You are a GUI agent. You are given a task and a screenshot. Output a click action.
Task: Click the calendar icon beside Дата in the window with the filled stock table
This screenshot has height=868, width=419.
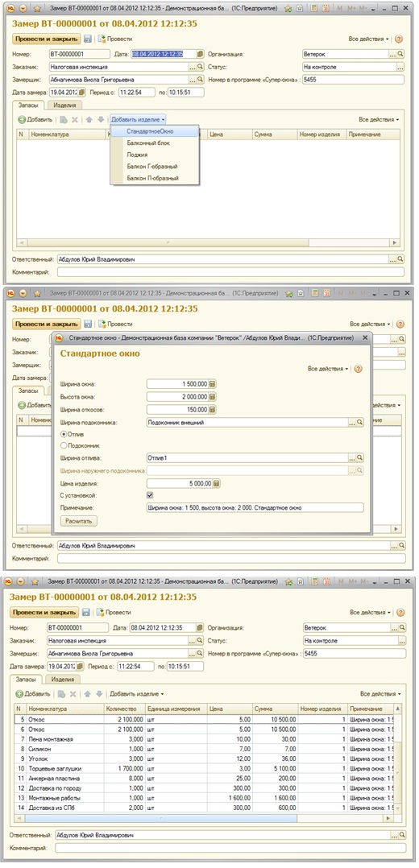point(200,628)
